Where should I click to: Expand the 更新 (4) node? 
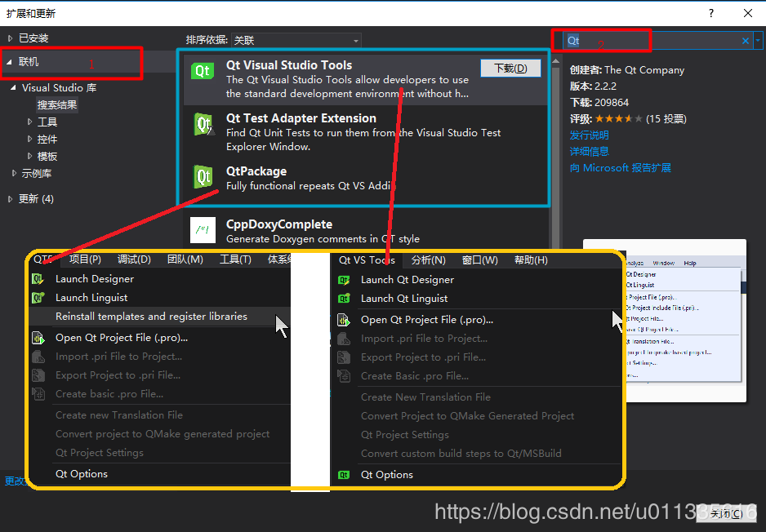(11, 199)
